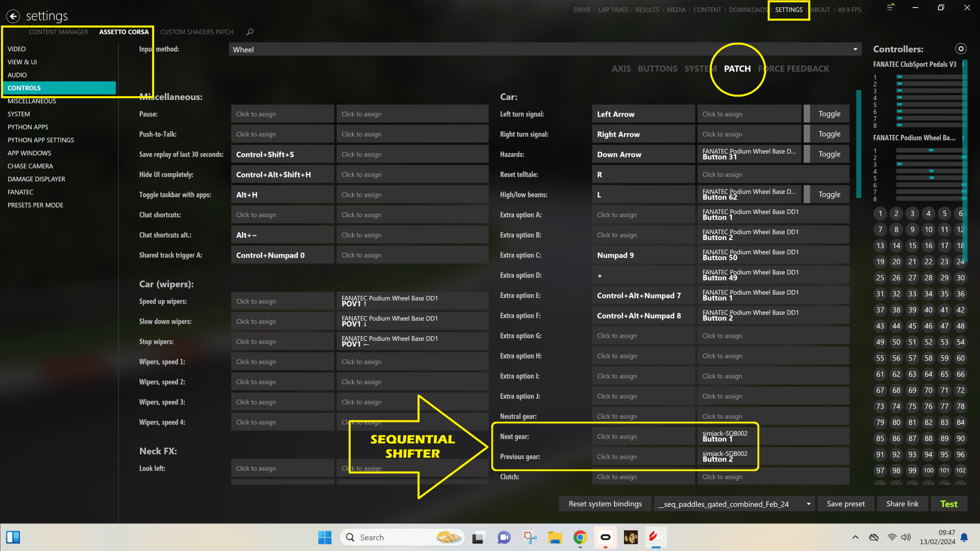Launch the Teams chat taskbar icon
Viewport: 980px width, 551px height.
pyautogui.click(x=503, y=538)
